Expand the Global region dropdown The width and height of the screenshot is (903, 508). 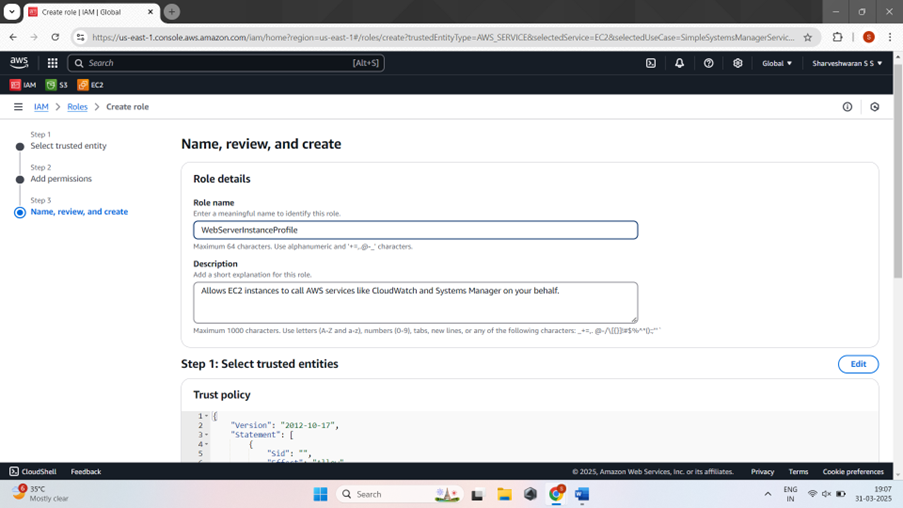click(x=777, y=63)
